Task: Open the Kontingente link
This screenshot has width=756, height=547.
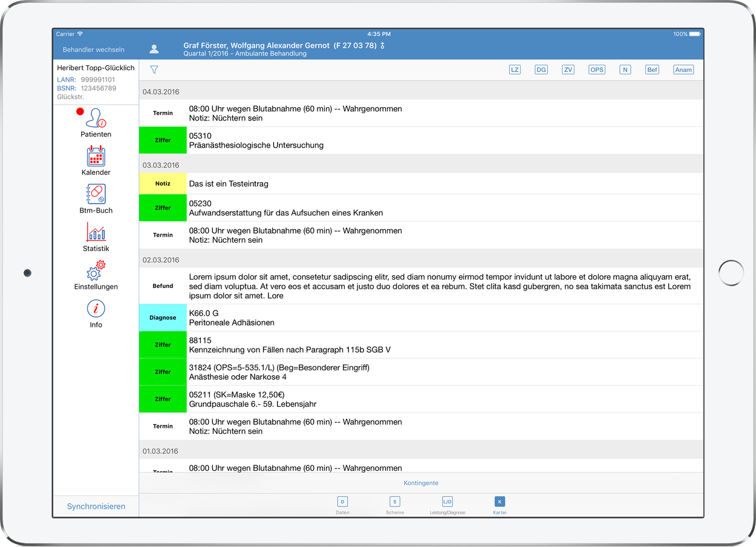Action: click(x=421, y=483)
